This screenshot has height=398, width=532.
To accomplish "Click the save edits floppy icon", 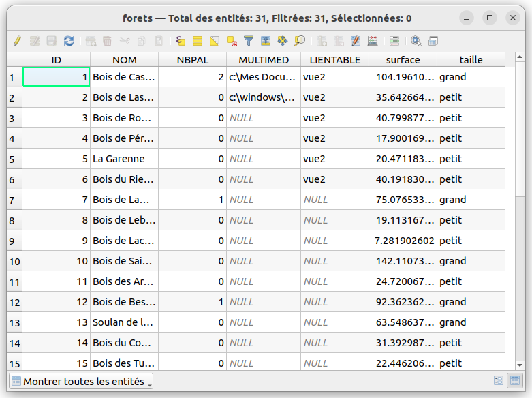I will (52, 42).
